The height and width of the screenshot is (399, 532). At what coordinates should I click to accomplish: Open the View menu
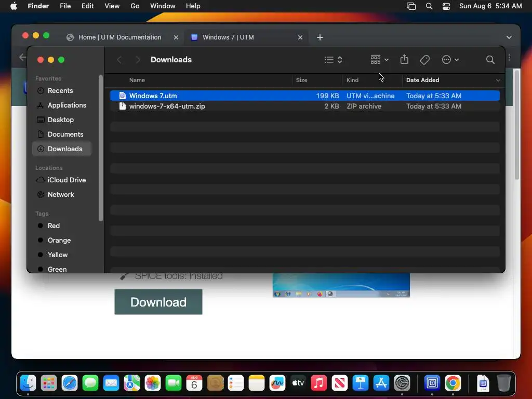112,6
